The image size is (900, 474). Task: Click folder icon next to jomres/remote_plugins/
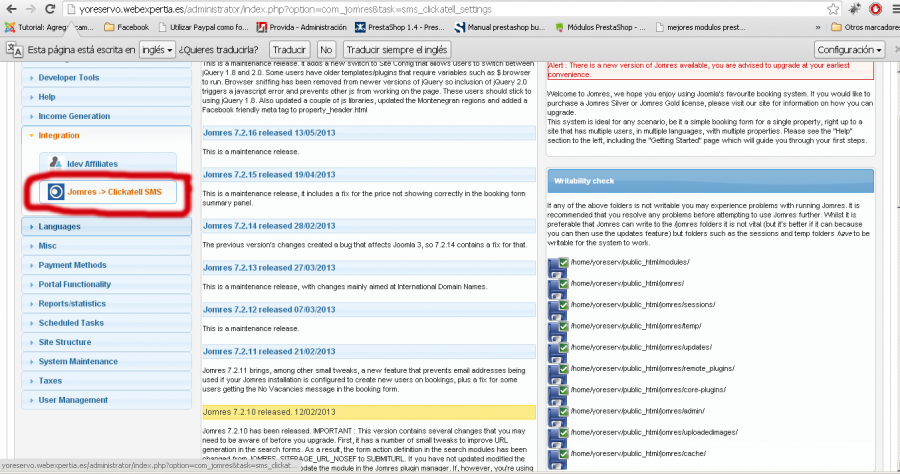[x=557, y=372]
